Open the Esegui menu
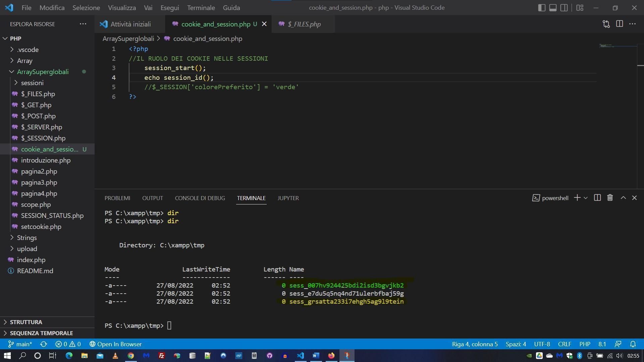Viewport: 644px width, 362px height. coord(170,7)
